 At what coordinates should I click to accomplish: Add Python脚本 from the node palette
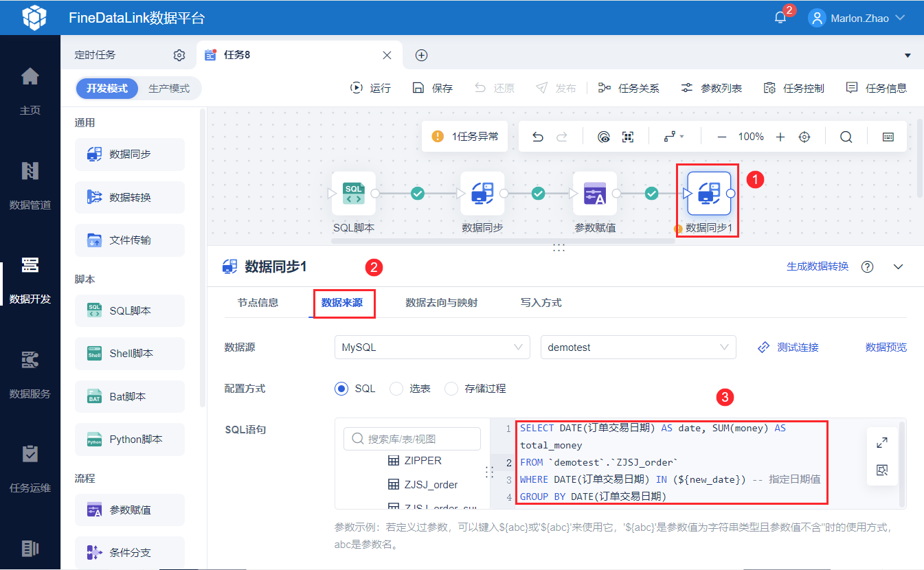pos(130,439)
